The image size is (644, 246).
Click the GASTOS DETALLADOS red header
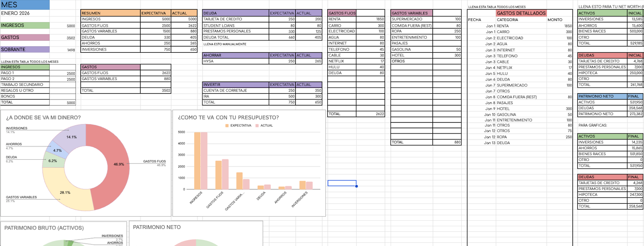(x=521, y=13)
